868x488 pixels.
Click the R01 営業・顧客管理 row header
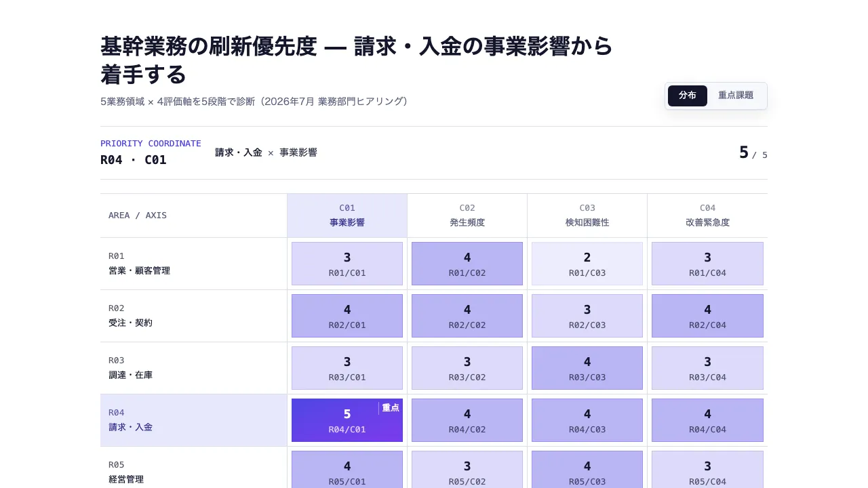click(193, 264)
